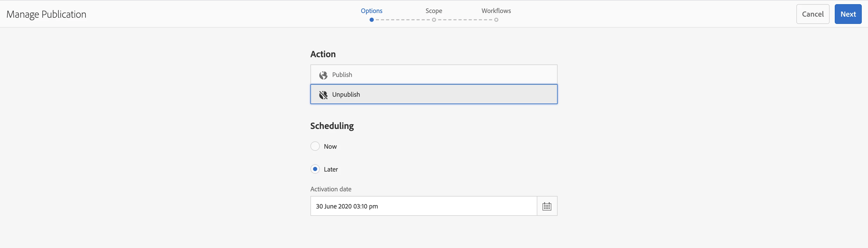Click the Unpublish crossed-globe icon
Screen dimensions: 868x248
point(323,95)
